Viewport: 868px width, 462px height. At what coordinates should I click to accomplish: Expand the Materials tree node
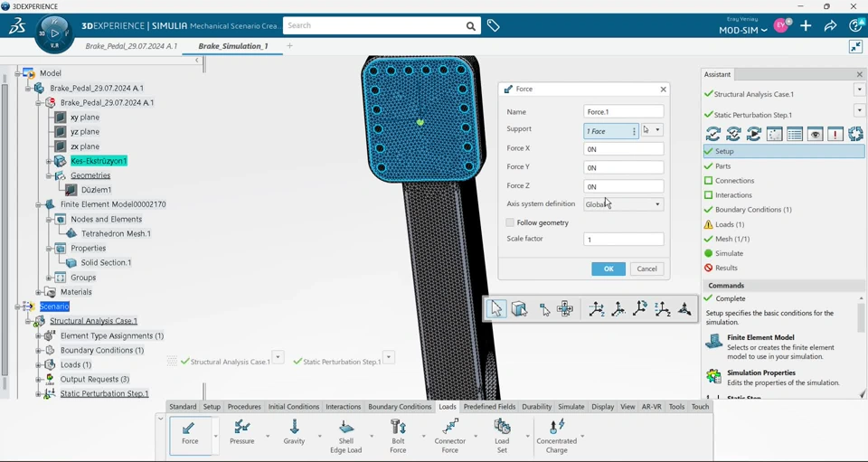[x=38, y=292]
